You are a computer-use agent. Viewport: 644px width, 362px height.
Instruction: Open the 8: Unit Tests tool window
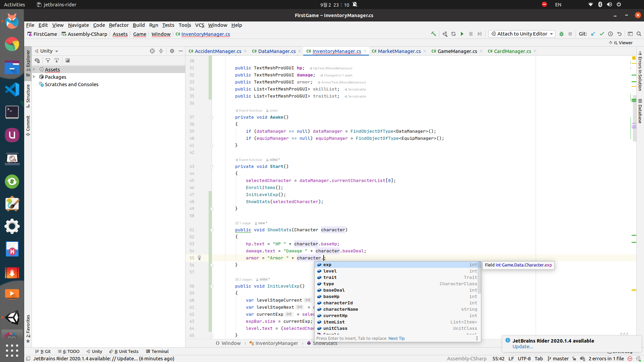pyautogui.click(x=124, y=351)
